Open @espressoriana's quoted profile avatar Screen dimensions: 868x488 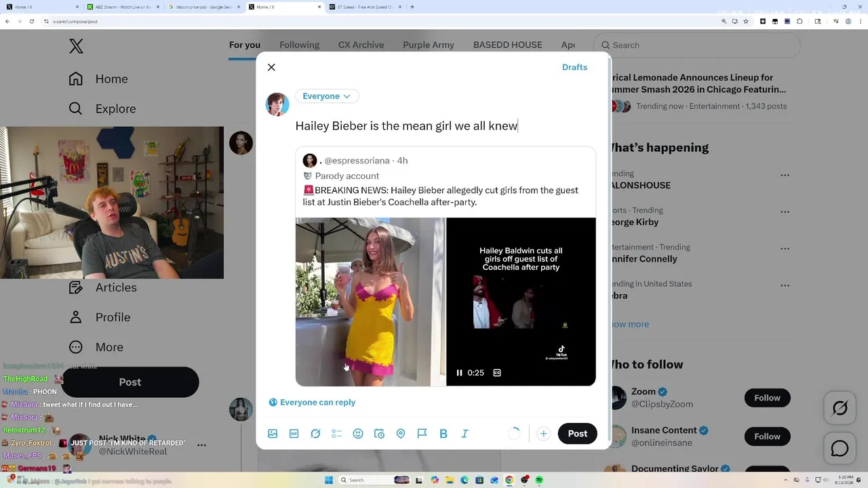[x=310, y=161]
